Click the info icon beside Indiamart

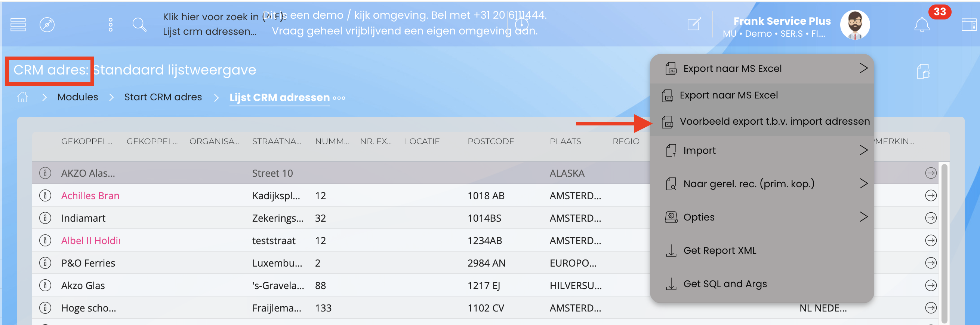click(x=45, y=218)
